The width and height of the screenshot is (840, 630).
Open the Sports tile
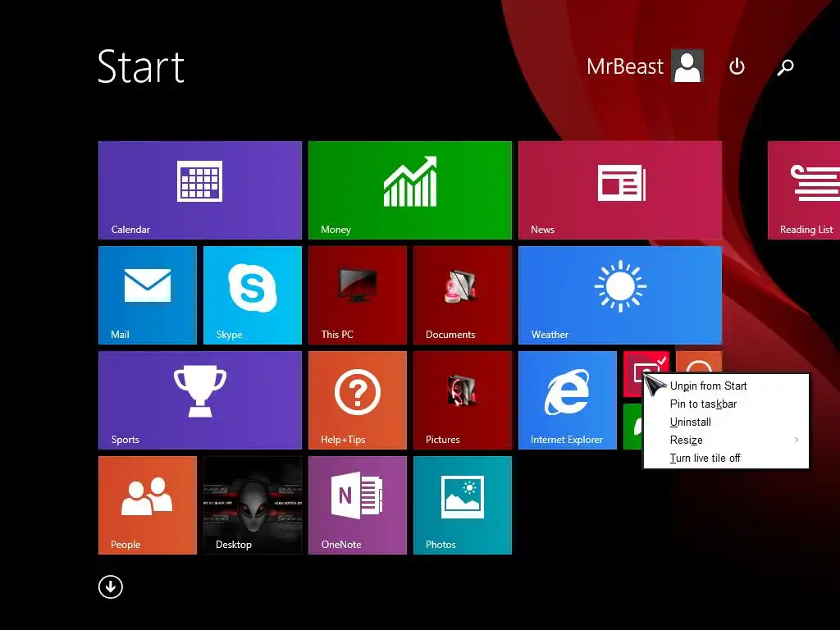tap(200, 400)
